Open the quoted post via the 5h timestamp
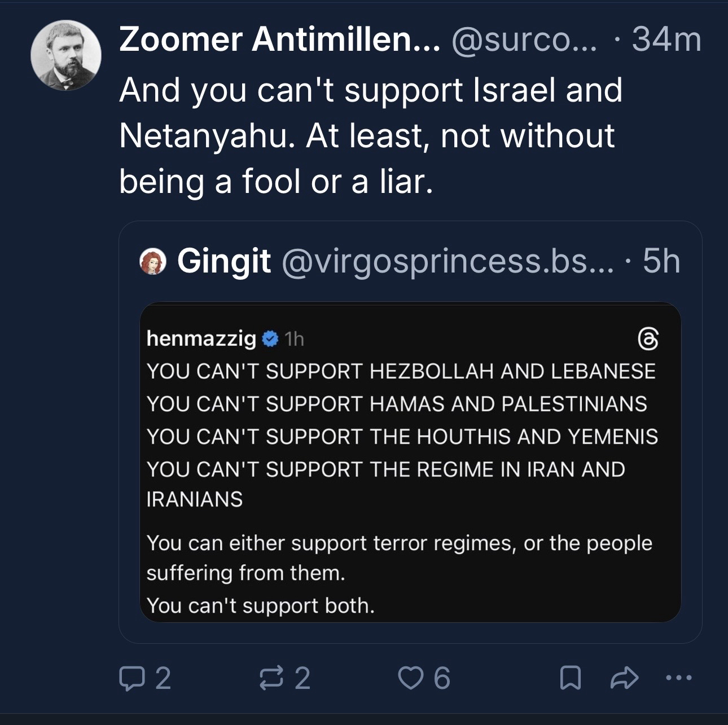The height and width of the screenshot is (725, 728). coord(661,261)
